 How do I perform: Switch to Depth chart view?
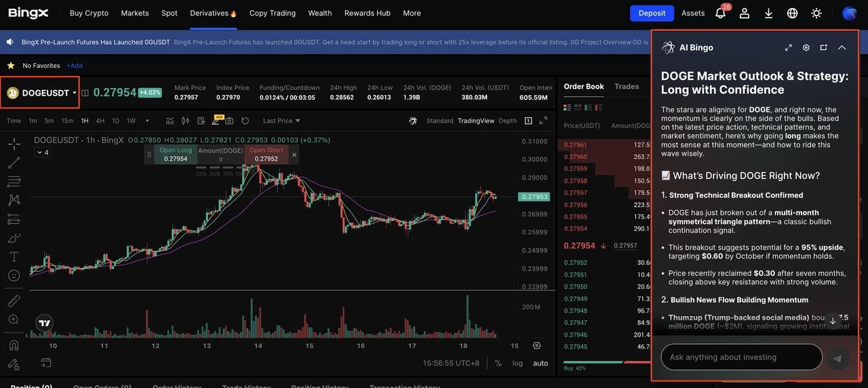click(x=507, y=121)
